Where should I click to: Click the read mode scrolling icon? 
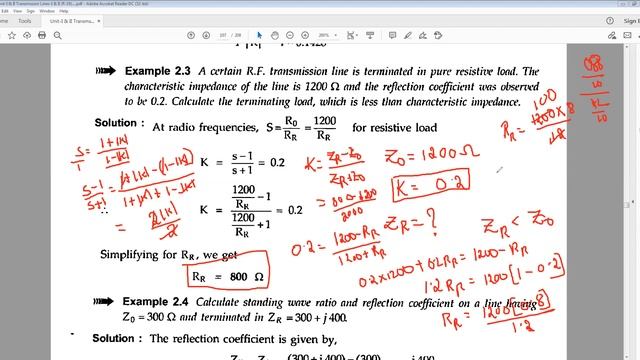[x=370, y=36]
